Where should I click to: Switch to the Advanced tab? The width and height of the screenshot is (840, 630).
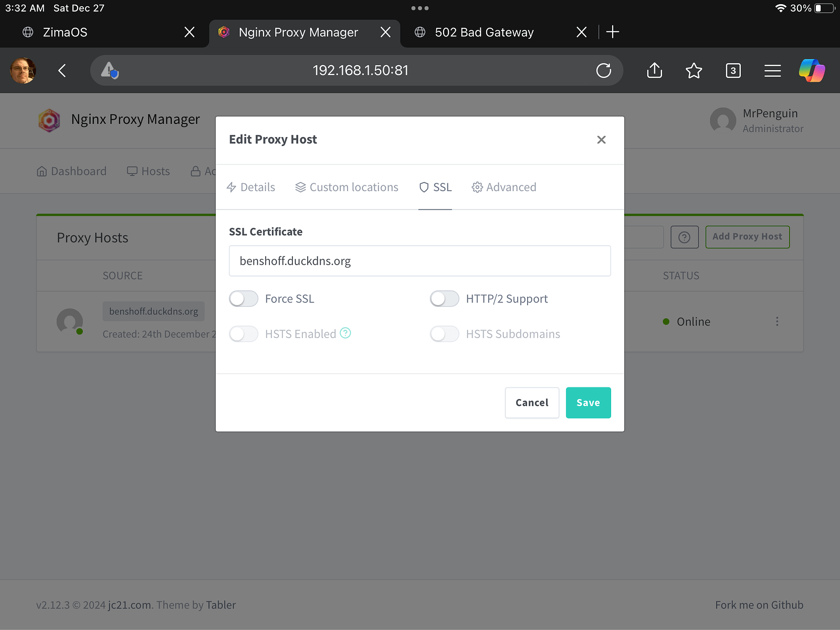pos(504,187)
